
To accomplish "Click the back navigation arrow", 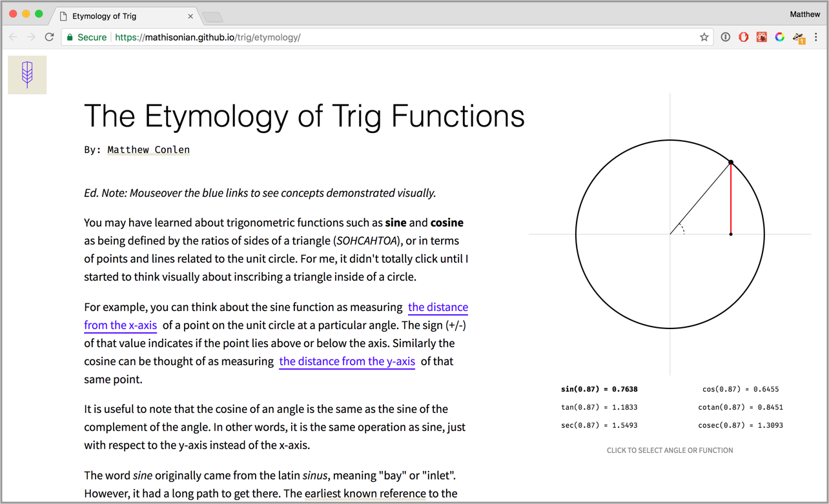I will pyautogui.click(x=13, y=37).
